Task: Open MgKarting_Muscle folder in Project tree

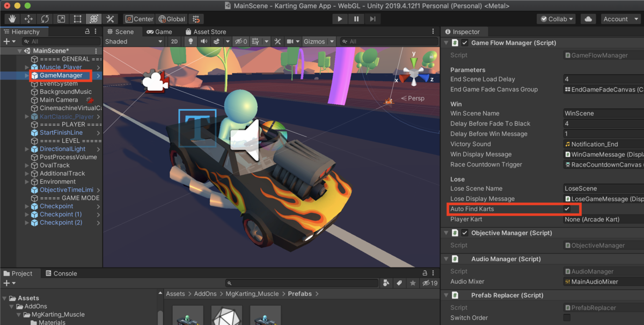Action: click(x=58, y=315)
